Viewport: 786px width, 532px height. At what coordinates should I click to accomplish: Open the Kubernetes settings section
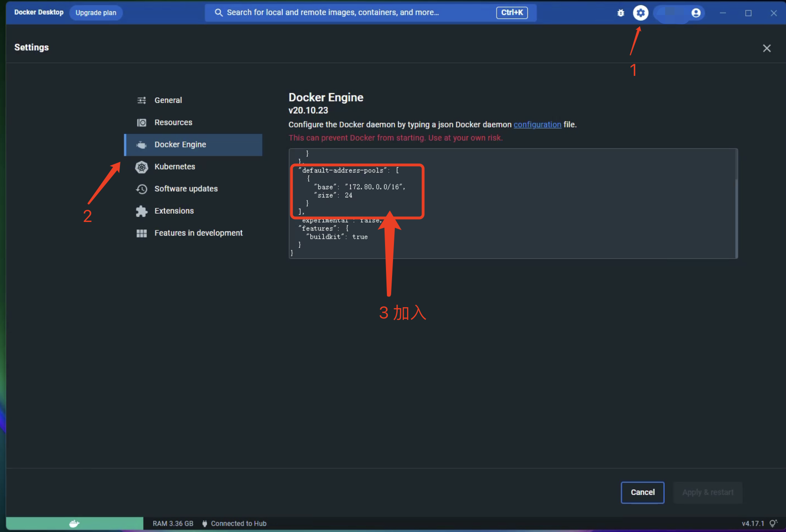(175, 167)
